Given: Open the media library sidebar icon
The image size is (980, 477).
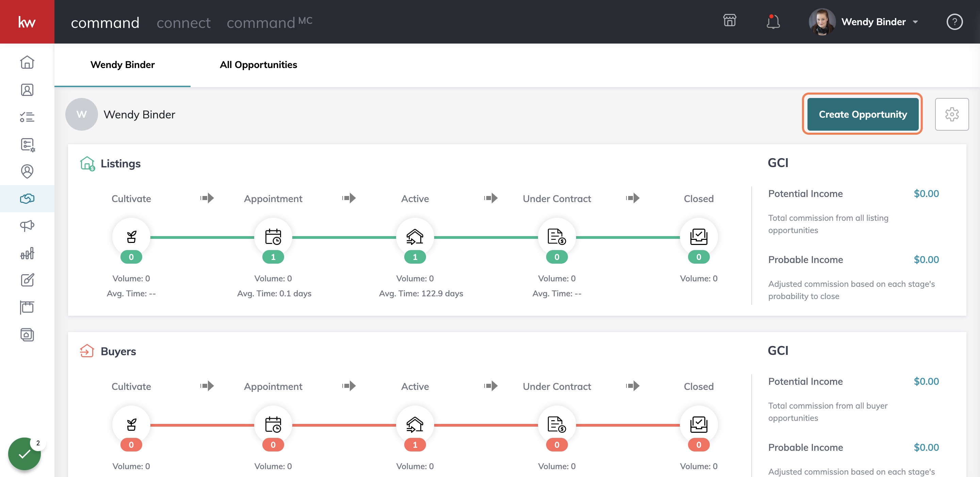Looking at the screenshot, I should coord(27,335).
